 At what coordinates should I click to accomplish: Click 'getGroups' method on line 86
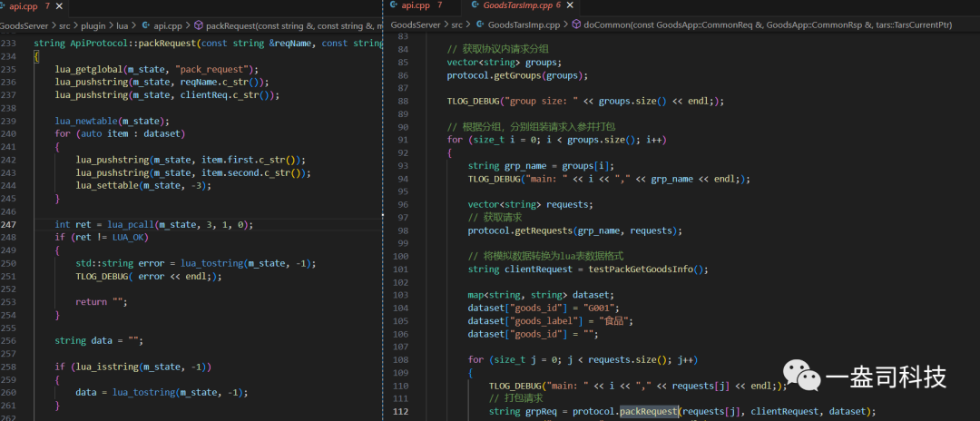click(518, 75)
